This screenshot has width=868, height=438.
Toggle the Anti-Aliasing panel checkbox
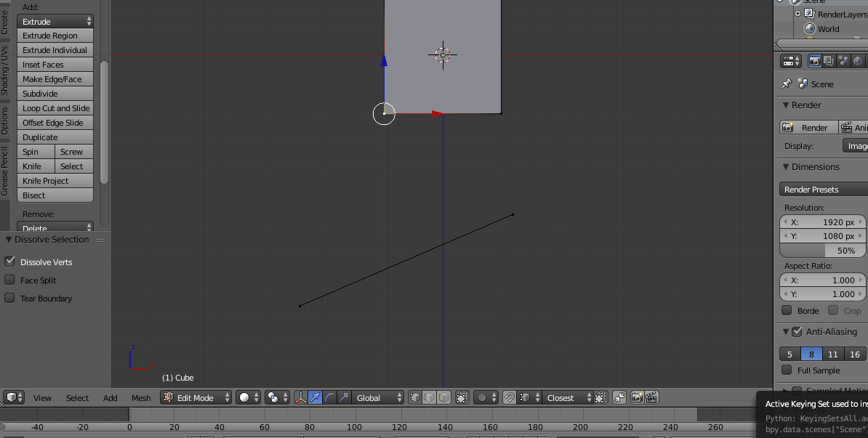tap(797, 332)
